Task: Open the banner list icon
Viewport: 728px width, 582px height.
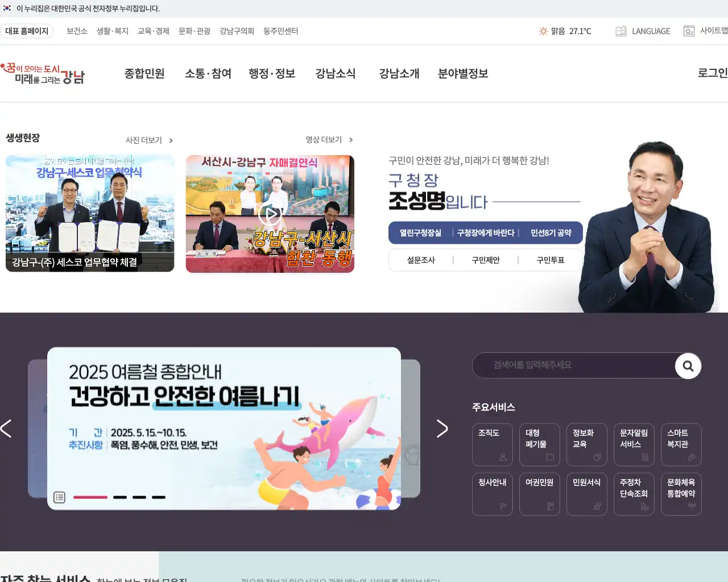Action: pyautogui.click(x=59, y=497)
